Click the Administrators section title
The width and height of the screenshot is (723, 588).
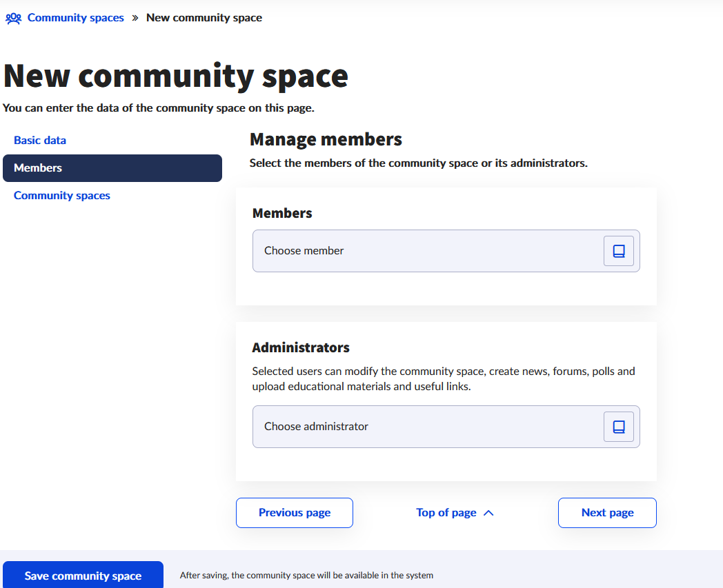click(x=301, y=347)
